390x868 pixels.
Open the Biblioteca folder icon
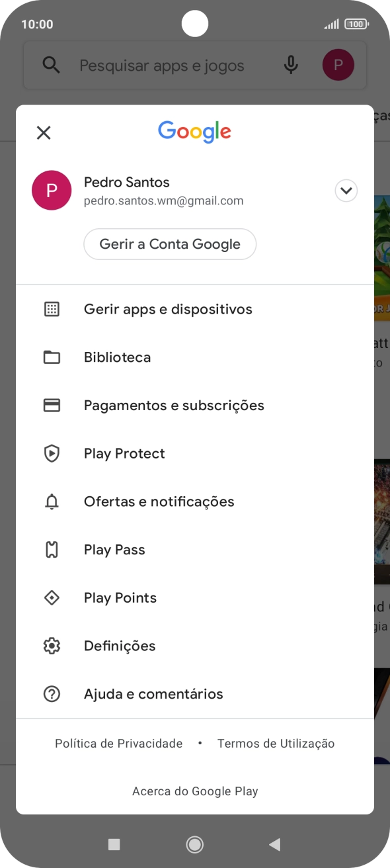click(x=52, y=357)
